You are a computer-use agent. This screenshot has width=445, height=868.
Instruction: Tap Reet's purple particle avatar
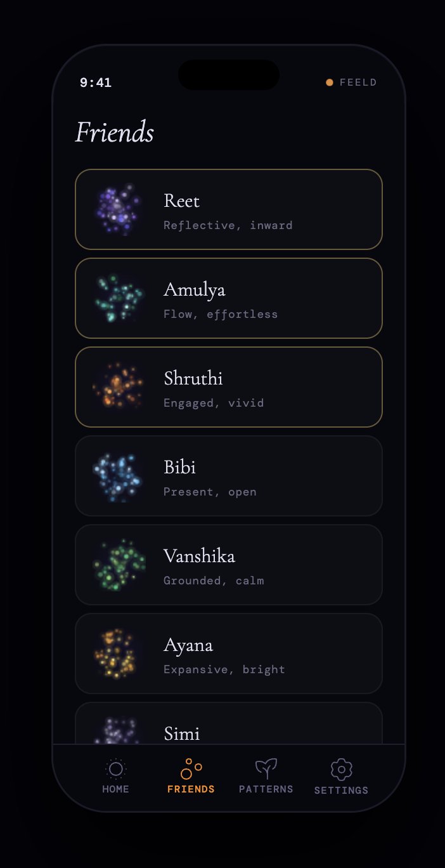(x=119, y=209)
